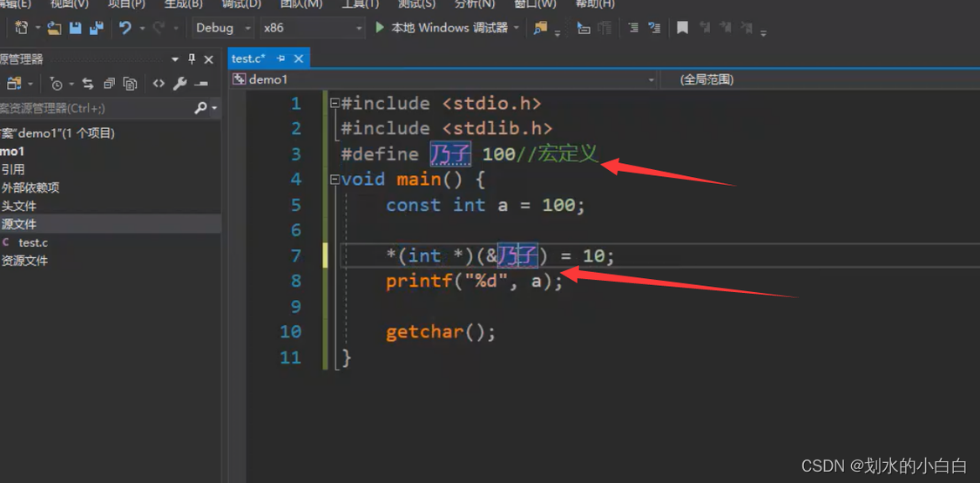This screenshot has height=483, width=980.
Task: Open the Solution Explorer window position dropdown
Action: (175, 59)
